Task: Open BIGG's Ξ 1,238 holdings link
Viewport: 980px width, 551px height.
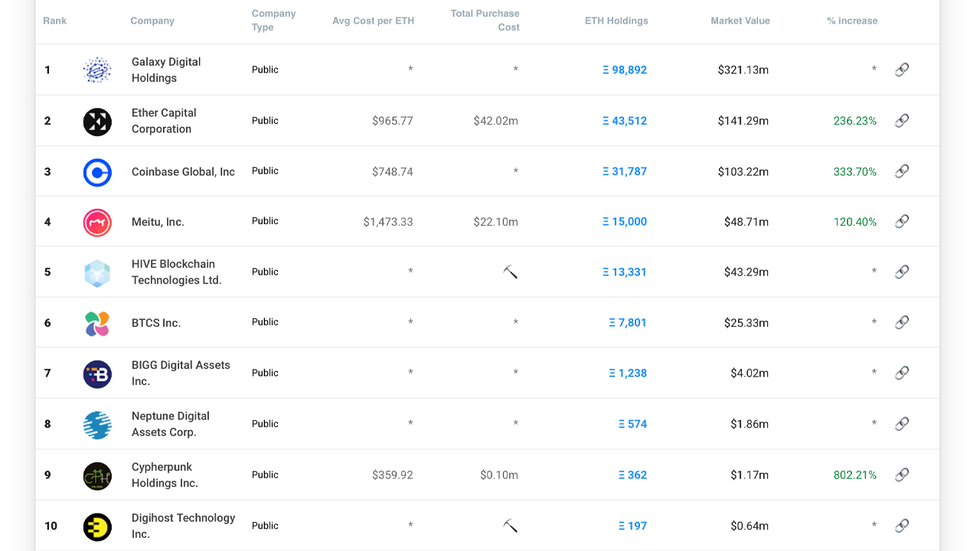Action: pyautogui.click(x=628, y=373)
